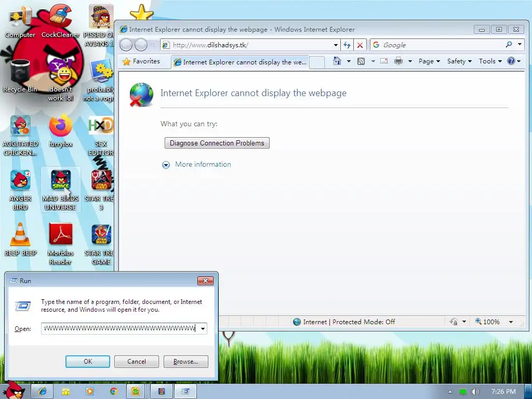Open the Tools menu

tap(490, 61)
